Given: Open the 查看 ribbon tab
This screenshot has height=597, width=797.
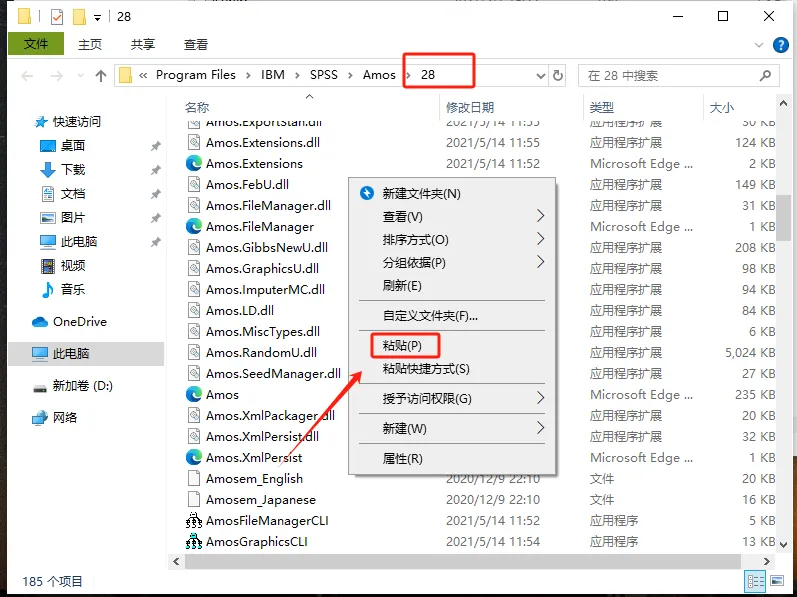Looking at the screenshot, I should 196,44.
